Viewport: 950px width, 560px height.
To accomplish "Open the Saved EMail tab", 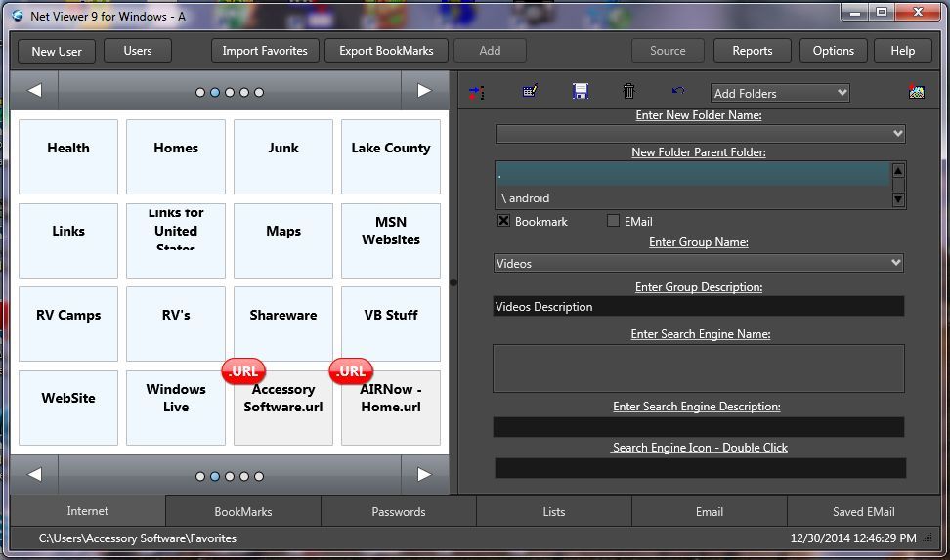I will [863, 511].
